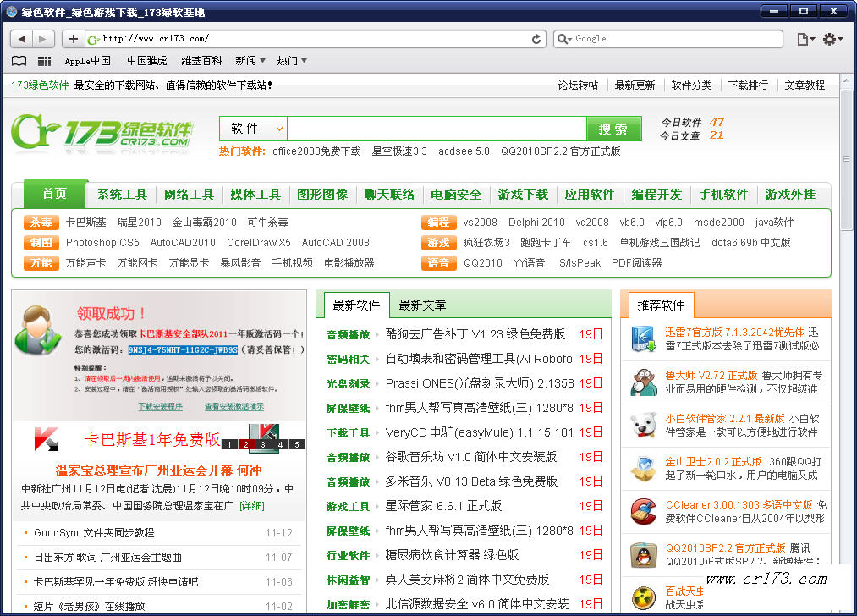Click hot software office2003免费下载
The width and height of the screenshot is (857, 616).
pyautogui.click(x=316, y=151)
